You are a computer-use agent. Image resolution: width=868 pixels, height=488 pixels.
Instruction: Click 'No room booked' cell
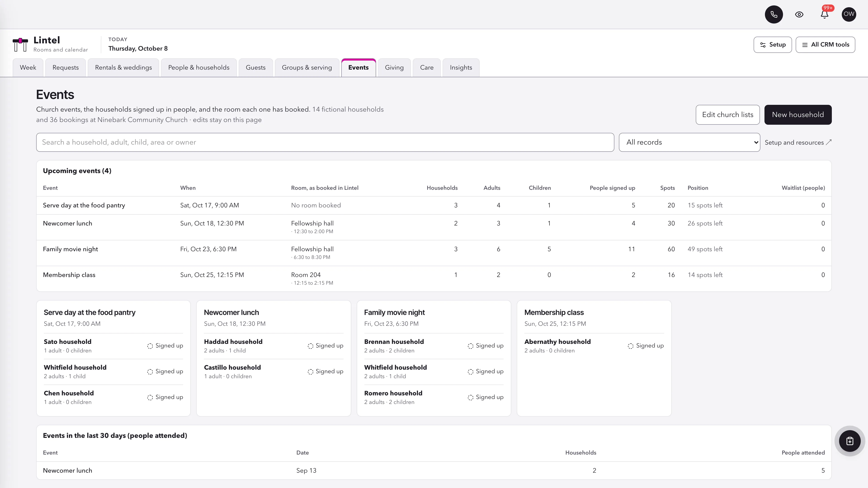click(x=316, y=205)
